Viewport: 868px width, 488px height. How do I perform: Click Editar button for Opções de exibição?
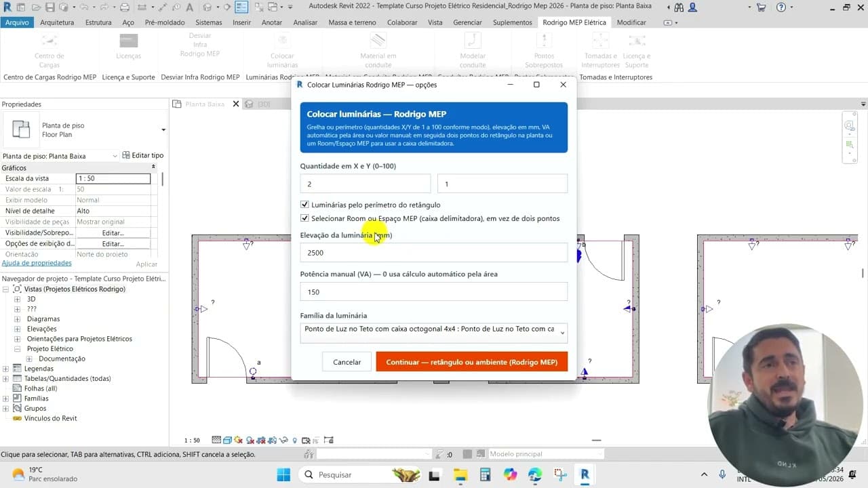pyautogui.click(x=113, y=243)
